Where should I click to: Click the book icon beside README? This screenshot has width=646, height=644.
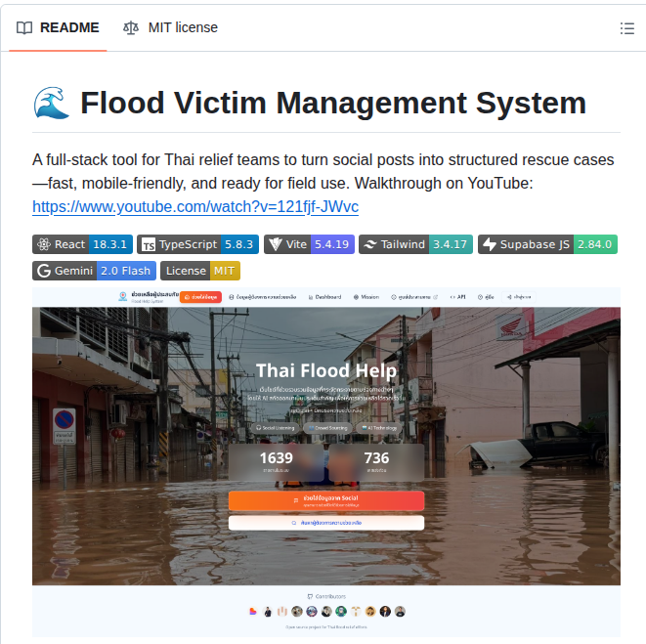24,28
